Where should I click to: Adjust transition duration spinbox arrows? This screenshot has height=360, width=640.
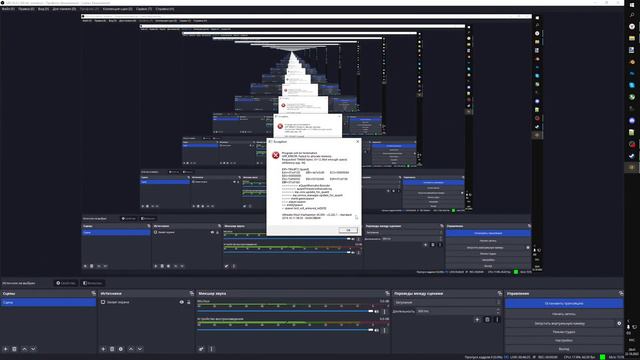click(x=498, y=311)
